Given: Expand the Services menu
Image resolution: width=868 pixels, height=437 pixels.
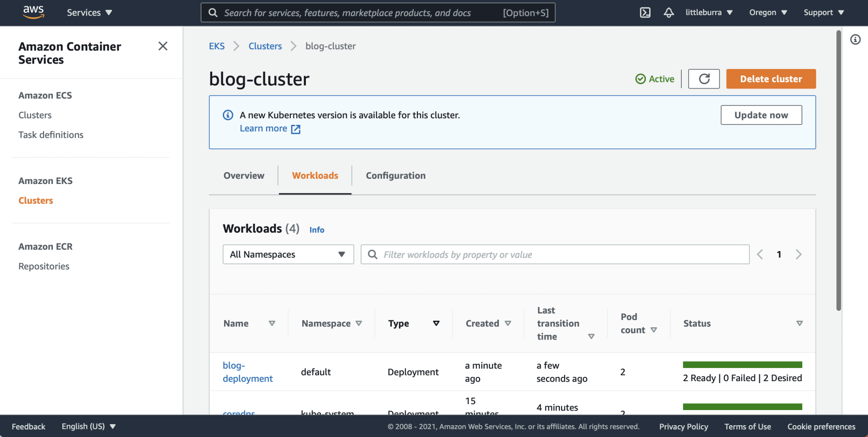Looking at the screenshot, I should tap(89, 13).
